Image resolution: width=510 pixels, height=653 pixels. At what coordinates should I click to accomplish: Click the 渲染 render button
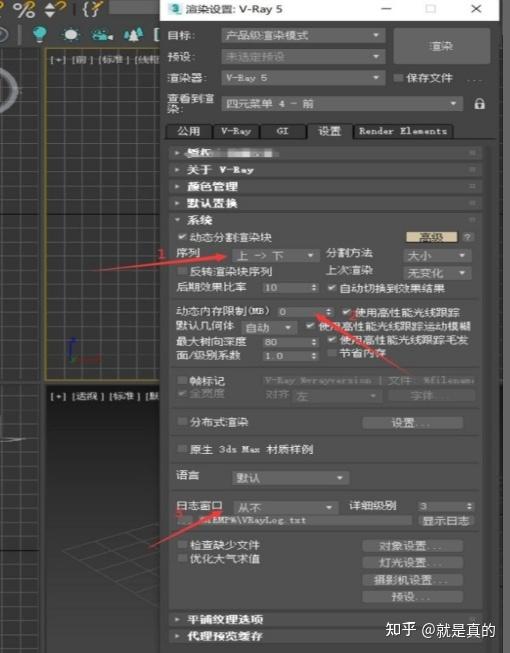(442, 46)
